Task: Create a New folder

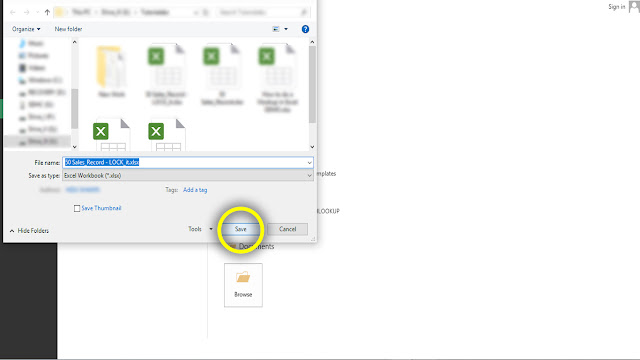Action: [69, 29]
